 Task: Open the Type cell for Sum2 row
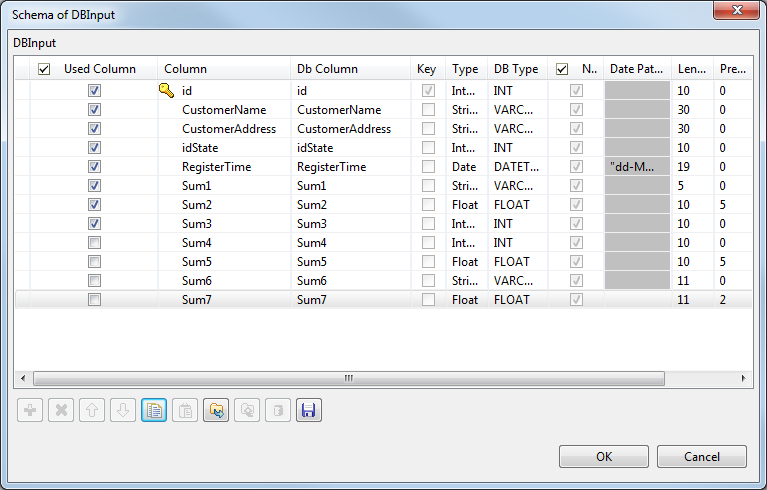pos(465,204)
